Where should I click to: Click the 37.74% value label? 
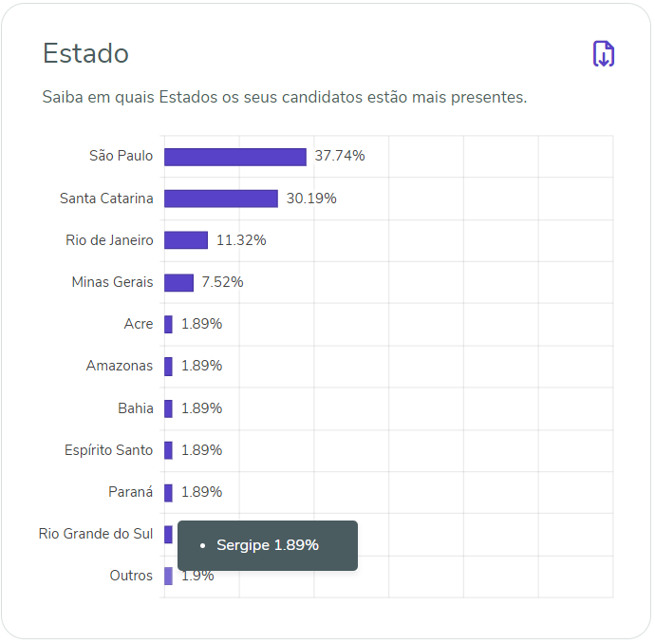(x=340, y=157)
